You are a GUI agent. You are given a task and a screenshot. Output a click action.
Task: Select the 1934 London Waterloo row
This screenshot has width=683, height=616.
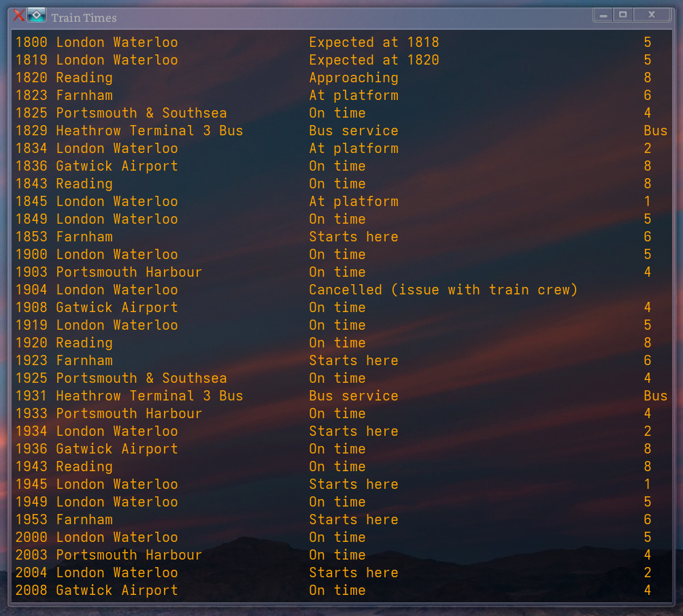pyautogui.click(x=341, y=431)
